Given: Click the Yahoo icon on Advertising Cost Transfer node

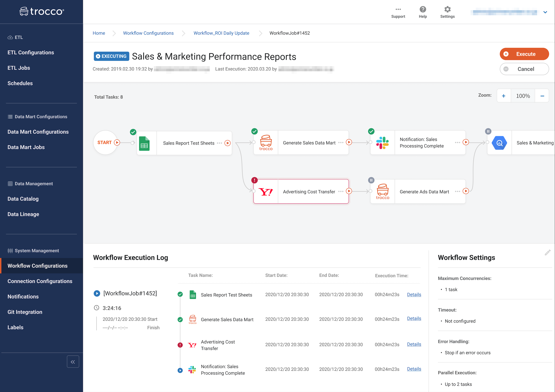Looking at the screenshot, I should click(x=266, y=192).
